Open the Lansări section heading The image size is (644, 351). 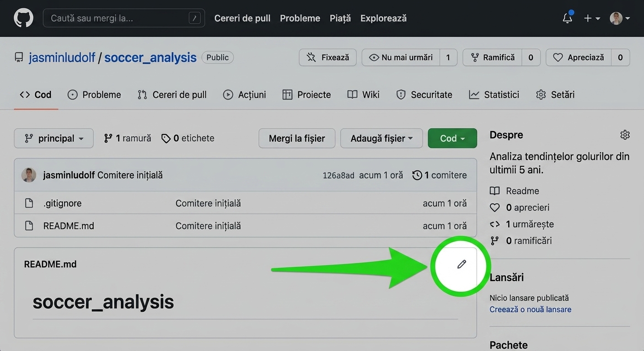tap(506, 277)
